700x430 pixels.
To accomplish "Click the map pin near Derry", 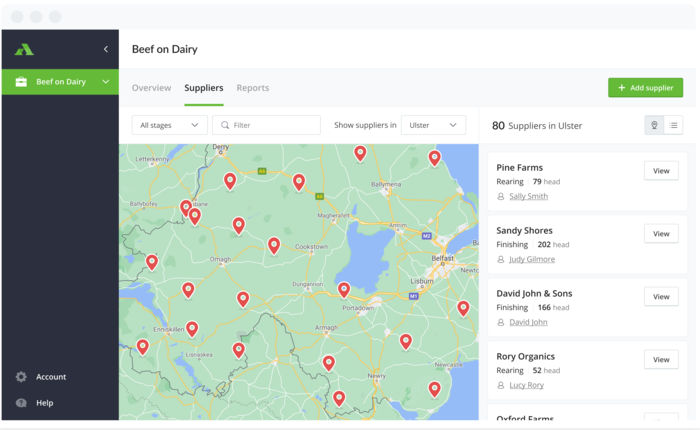I will [x=229, y=180].
